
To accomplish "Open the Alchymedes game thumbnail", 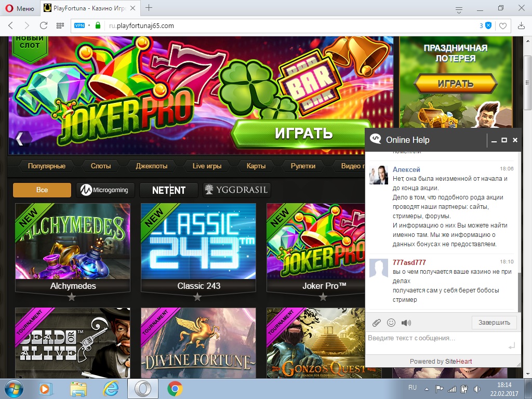I will click(73, 241).
